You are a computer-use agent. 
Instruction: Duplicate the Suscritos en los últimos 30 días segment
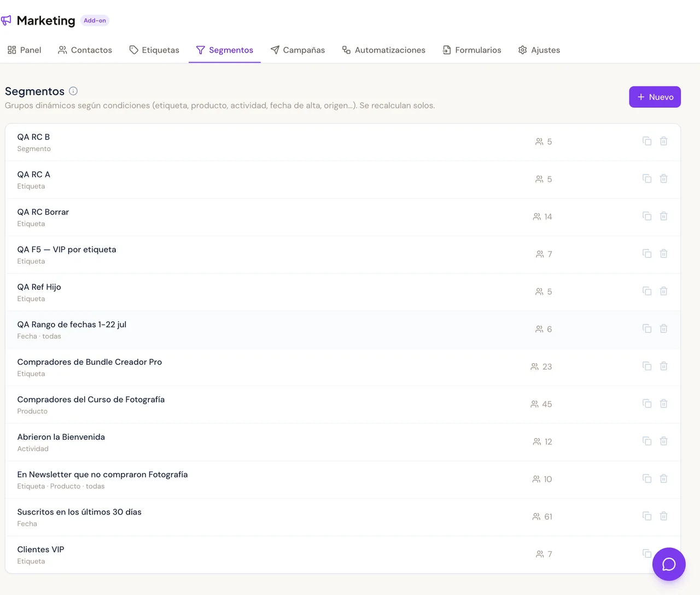[x=647, y=516]
